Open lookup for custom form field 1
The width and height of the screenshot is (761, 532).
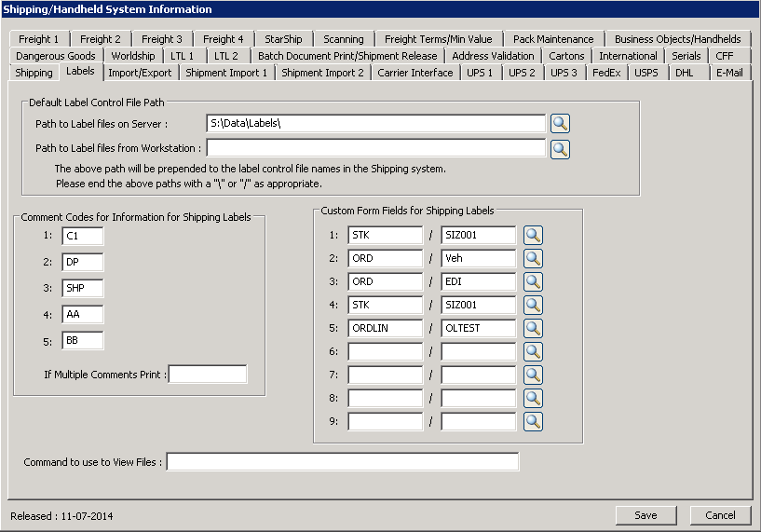(533, 236)
